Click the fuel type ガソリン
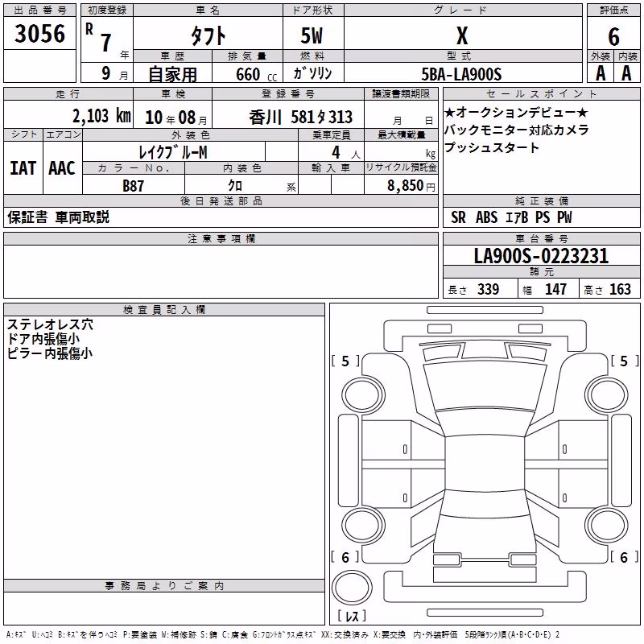 [312, 73]
